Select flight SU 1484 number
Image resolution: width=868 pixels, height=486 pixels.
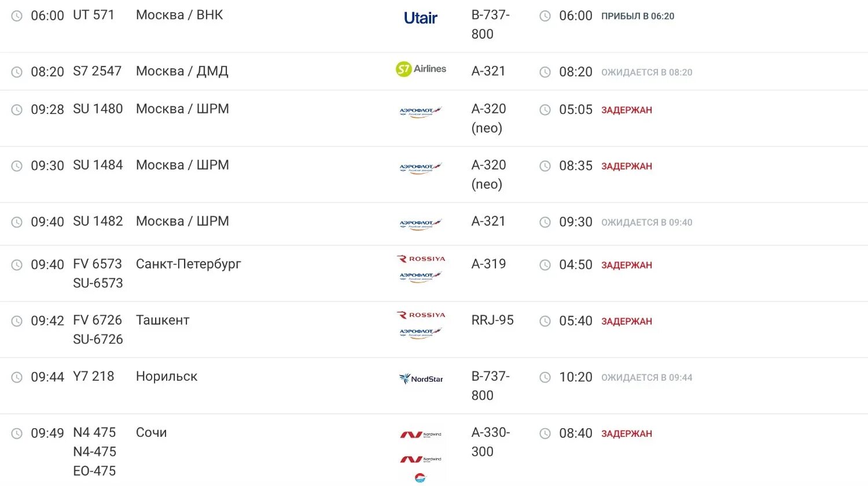click(98, 165)
